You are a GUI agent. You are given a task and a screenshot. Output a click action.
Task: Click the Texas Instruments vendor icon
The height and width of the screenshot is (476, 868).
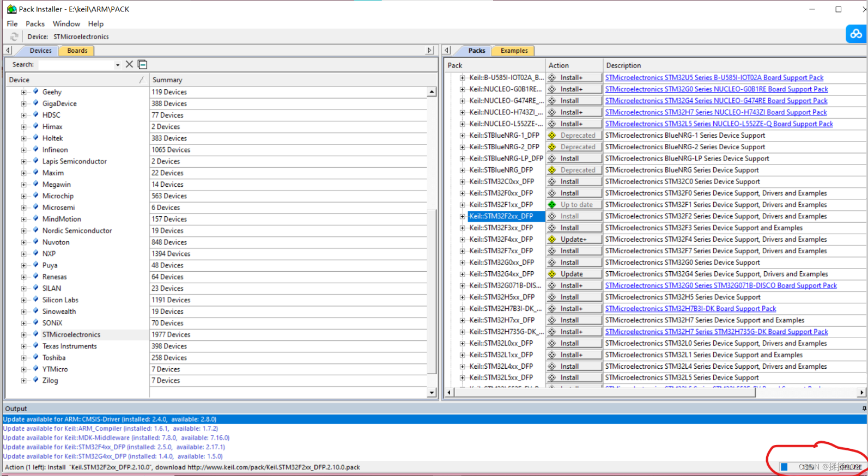36,346
